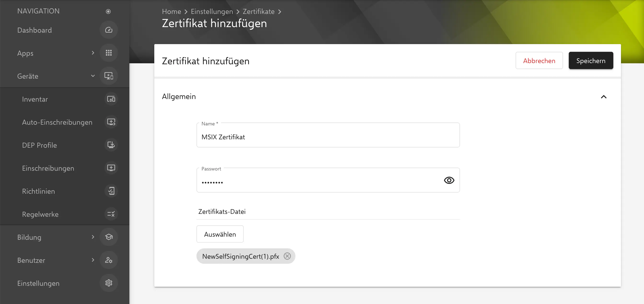Viewport: 644px width, 304px height.
Task: Click the Einstellungen gear icon
Action: [109, 283]
